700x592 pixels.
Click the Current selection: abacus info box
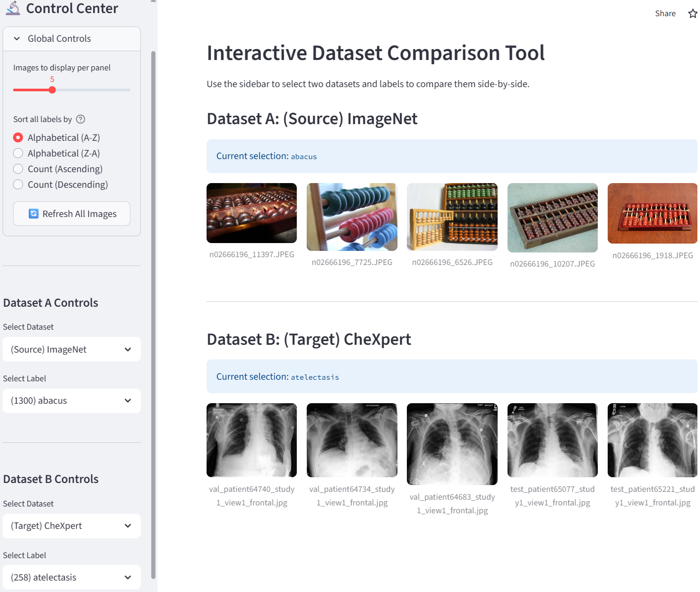452,156
